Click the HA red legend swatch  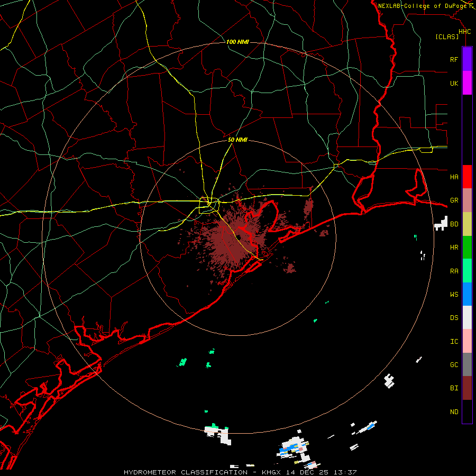pyautogui.click(x=467, y=177)
